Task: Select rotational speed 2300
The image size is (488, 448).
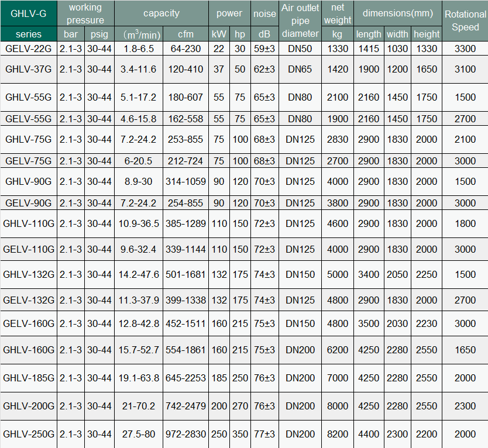Action: [465, 406]
